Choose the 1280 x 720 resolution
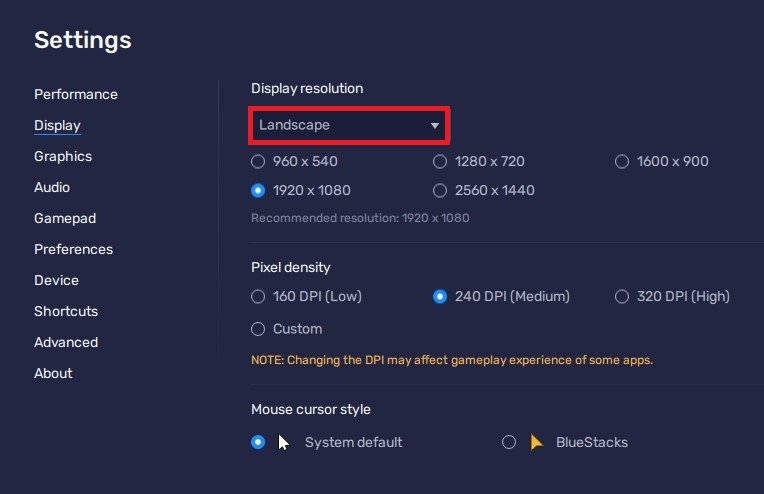This screenshot has height=494, width=764. tap(440, 161)
